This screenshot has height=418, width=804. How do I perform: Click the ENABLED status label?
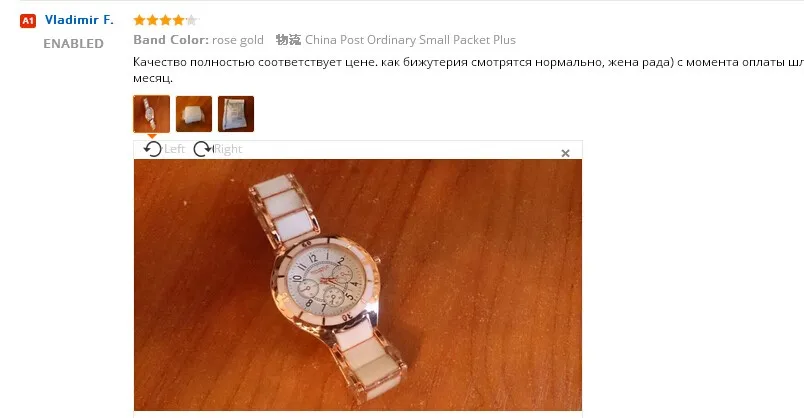pyautogui.click(x=73, y=44)
